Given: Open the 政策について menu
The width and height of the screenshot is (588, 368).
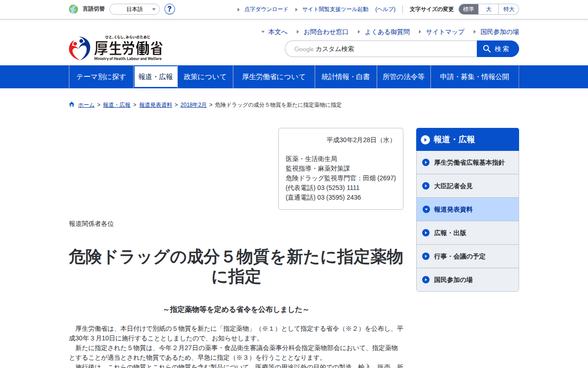Looking at the screenshot, I should (205, 77).
